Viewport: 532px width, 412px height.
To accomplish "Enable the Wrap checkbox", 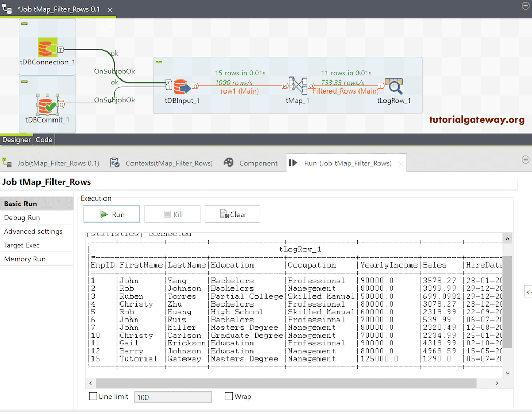I will (228, 396).
